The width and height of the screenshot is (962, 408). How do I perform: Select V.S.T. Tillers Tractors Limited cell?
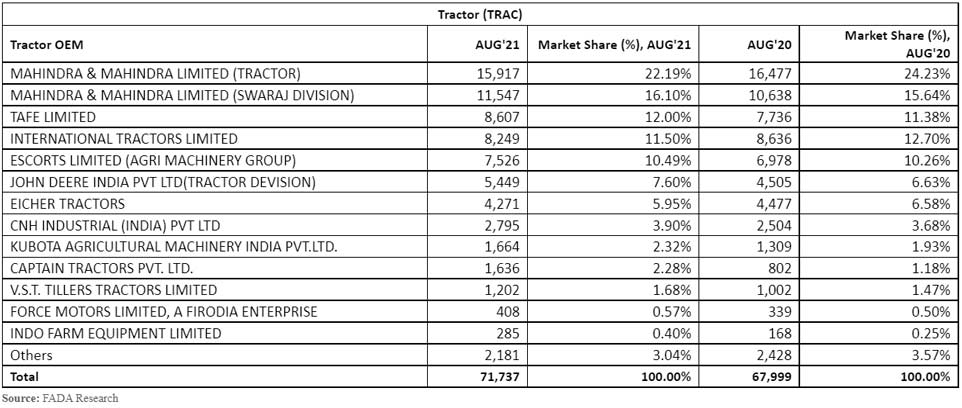[x=113, y=290]
